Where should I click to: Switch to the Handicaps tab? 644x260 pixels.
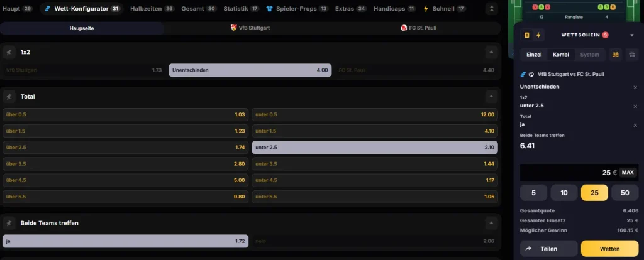click(394, 9)
